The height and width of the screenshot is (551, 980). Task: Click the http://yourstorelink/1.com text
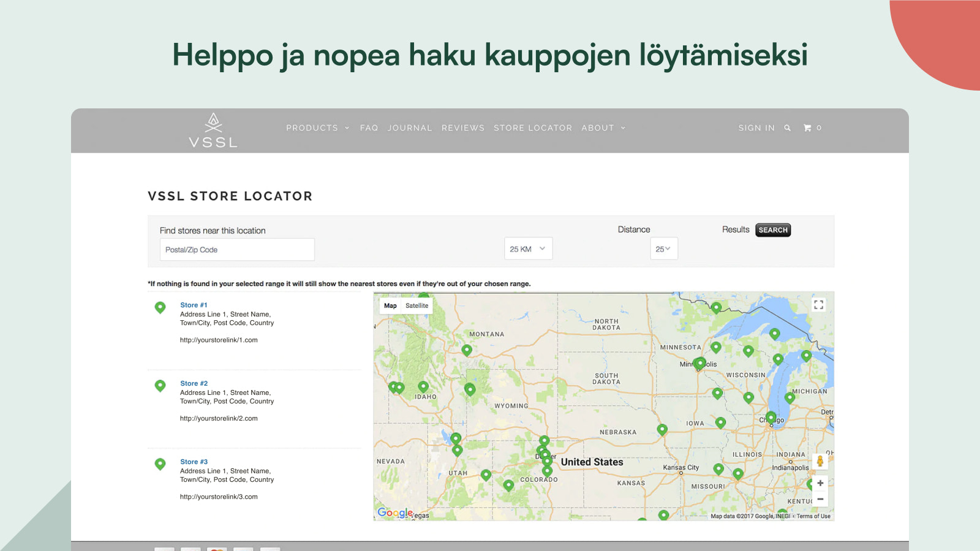pyautogui.click(x=219, y=340)
